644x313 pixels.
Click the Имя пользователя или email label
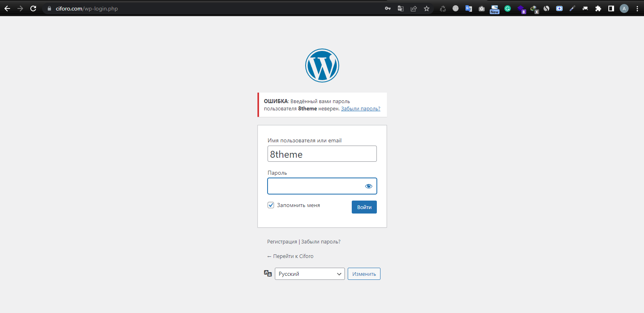pos(304,140)
